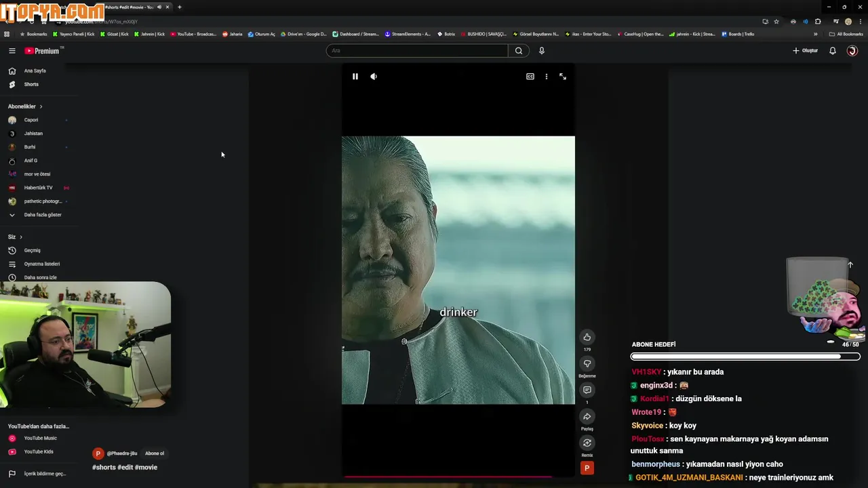Open the Shorts comments panel

click(x=587, y=390)
